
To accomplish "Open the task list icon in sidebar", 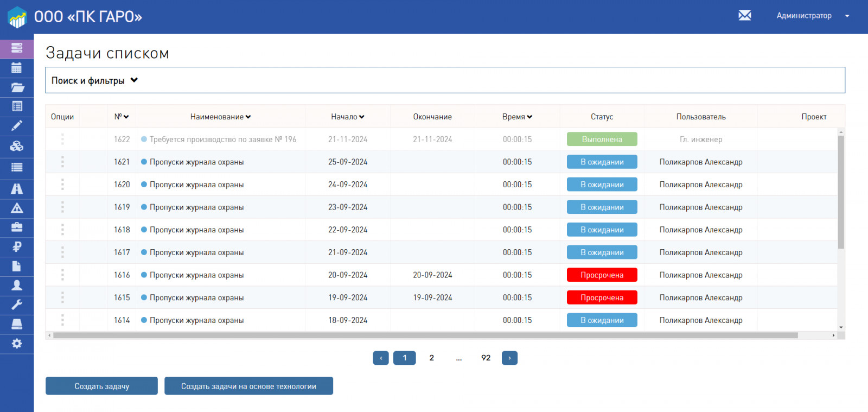I will tap(17, 48).
